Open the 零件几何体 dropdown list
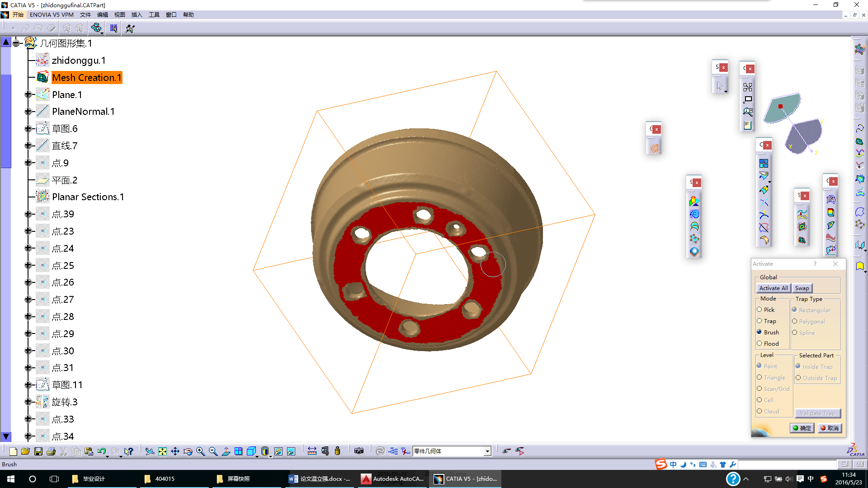868x488 pixels. coord(487,451)
